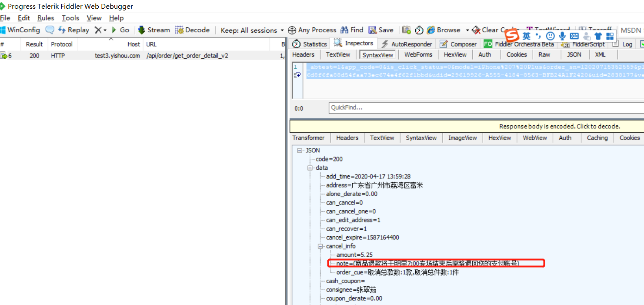Open the Edit menu
The width and height of the screenshot is (644, 305).
[x=24, y=18]
